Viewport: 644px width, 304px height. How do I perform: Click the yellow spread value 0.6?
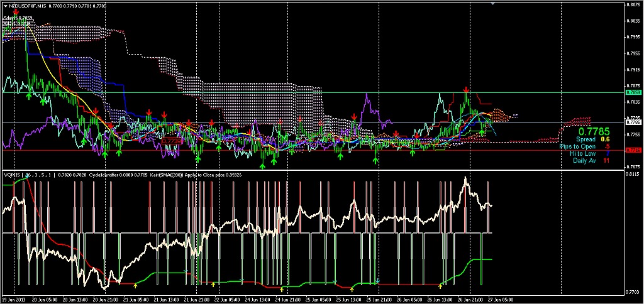click(x=606, y=139)
